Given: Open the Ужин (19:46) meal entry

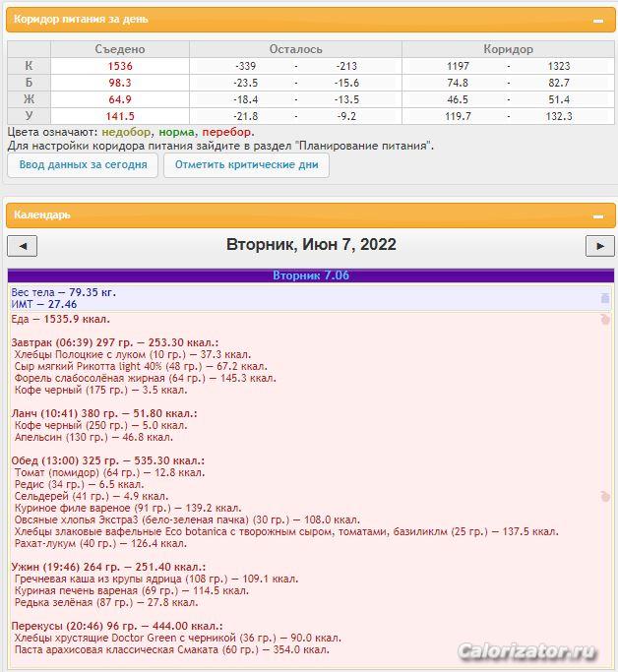Looking at the screenshot, I should point(107,567).
